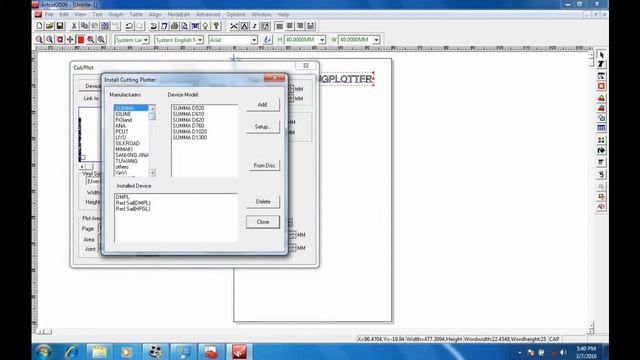The width and height of the screenshot is (640, 360).
Task: Click the up arrow of the manufacturers list scrollbar
Action: pyautogui.click(x=152, y=109)
